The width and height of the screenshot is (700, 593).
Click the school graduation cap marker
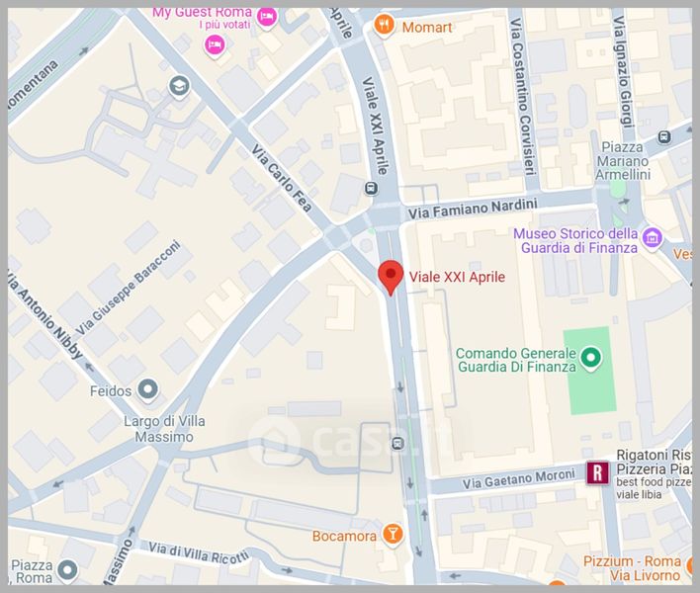(179, 86)
